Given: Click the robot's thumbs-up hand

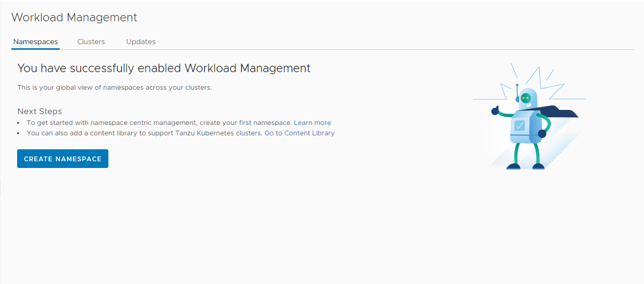Looking at the screenshot, I should (496, 111).
